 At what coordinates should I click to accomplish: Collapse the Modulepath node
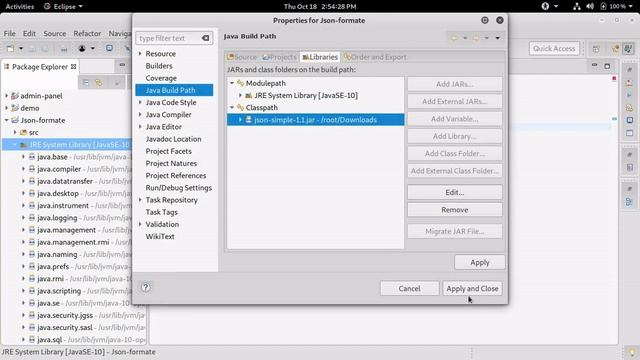pyautogui.click(x=232, y=83)
